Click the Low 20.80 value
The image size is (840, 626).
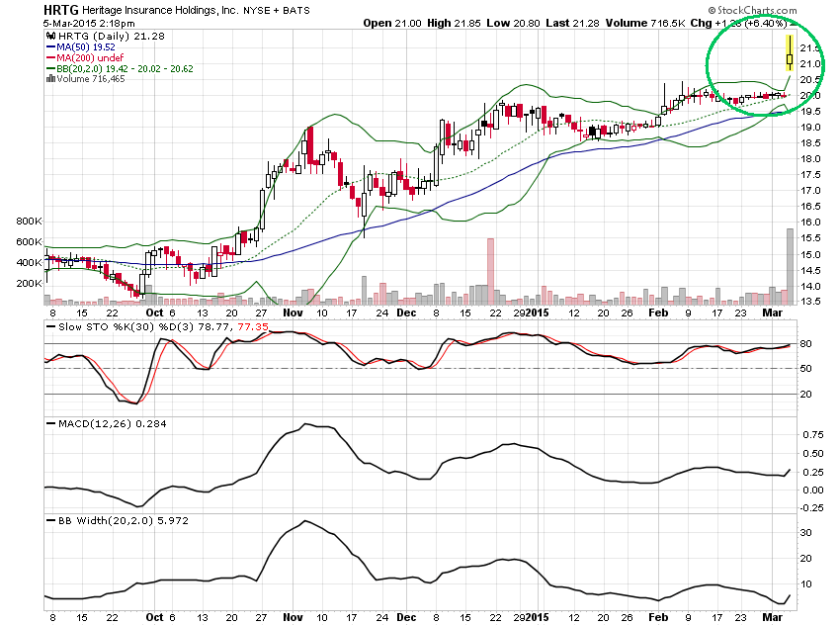[x=513, y=23]
